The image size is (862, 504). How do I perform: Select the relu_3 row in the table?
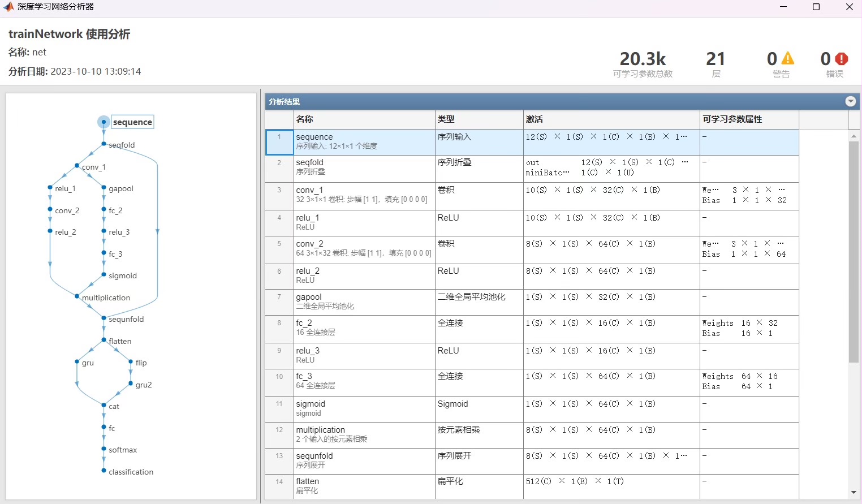(x=532, y=356)
